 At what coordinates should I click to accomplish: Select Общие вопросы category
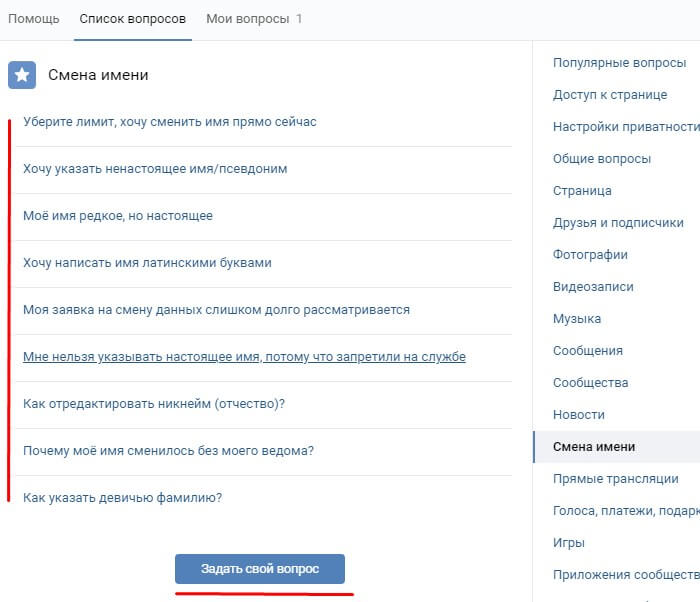602,159
